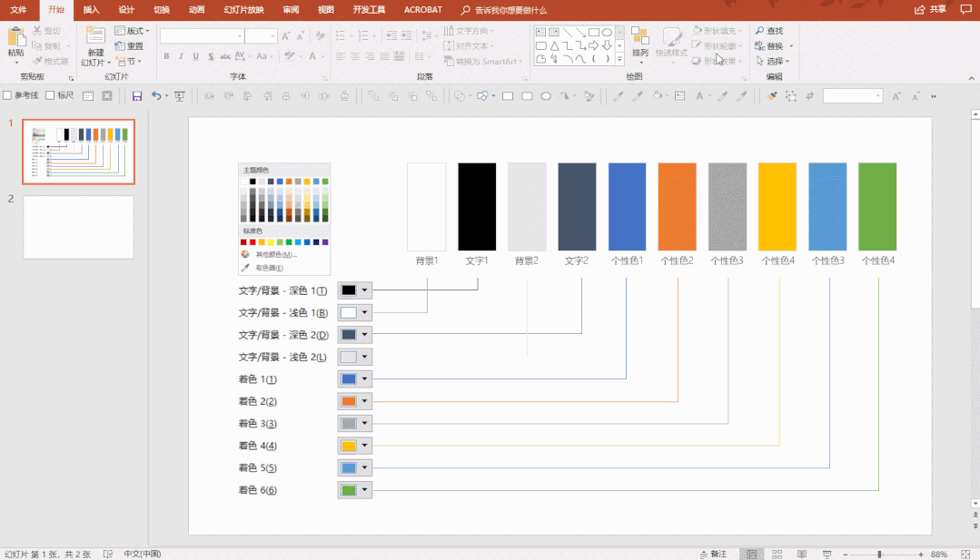Open the 文件 File menu

tap(19, 10)
